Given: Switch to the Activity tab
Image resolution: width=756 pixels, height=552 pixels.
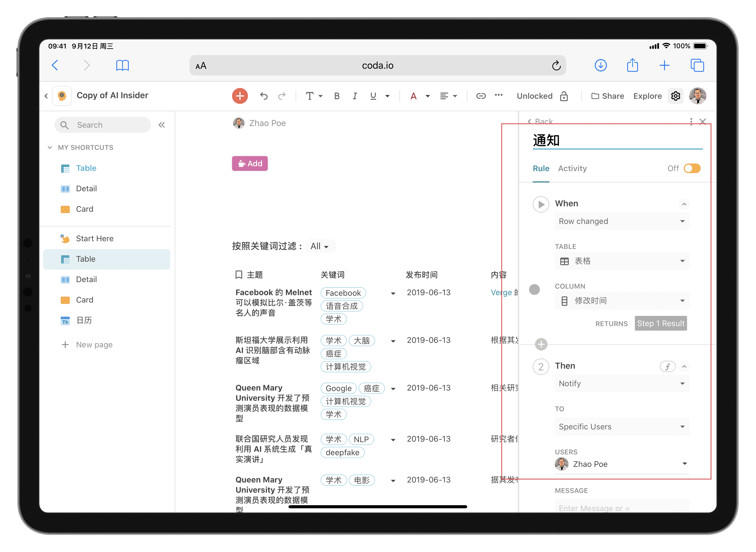Looking at the screenshot, I should pos(572,168).
